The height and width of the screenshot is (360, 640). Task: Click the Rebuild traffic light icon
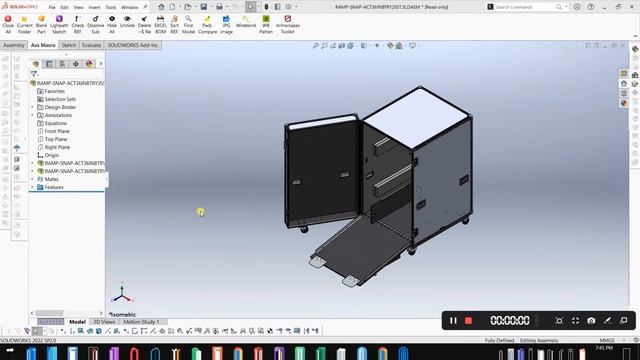pos(266,7)
